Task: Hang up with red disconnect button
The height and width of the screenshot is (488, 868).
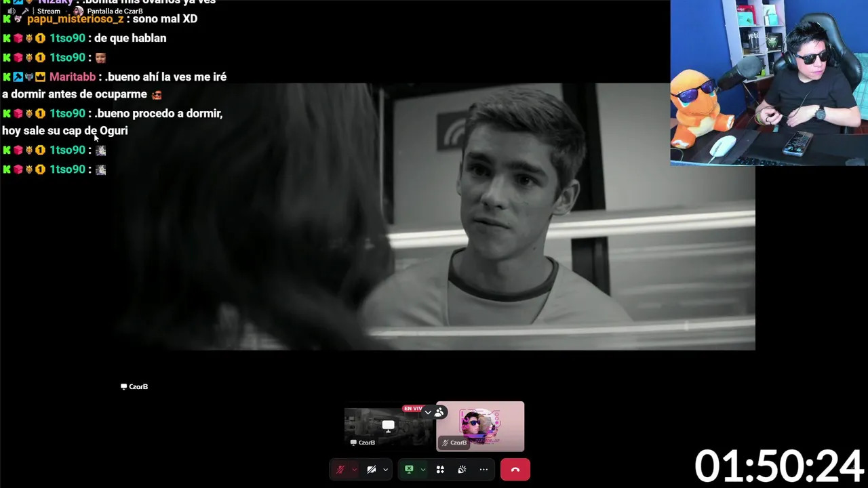Action: tap(515, 470)
